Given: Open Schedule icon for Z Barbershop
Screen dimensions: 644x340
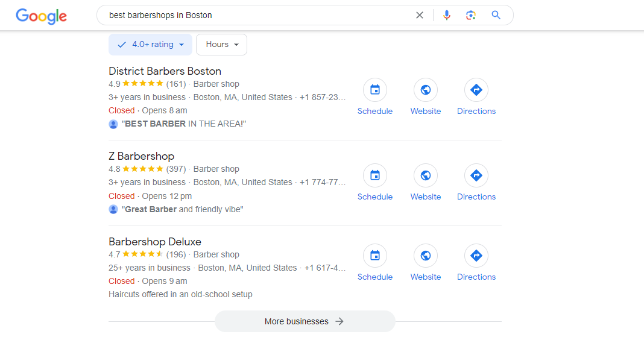Looking at the screenshot, I should [375, 175].
